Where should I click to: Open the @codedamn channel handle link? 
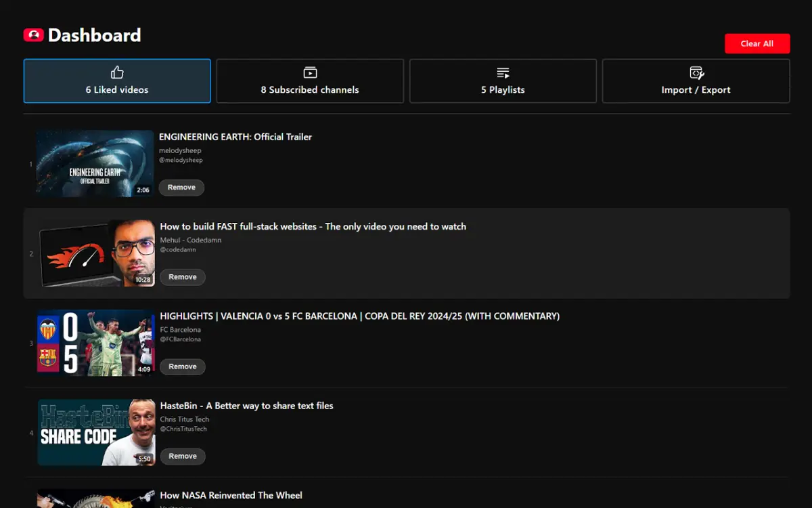point(179,249)
